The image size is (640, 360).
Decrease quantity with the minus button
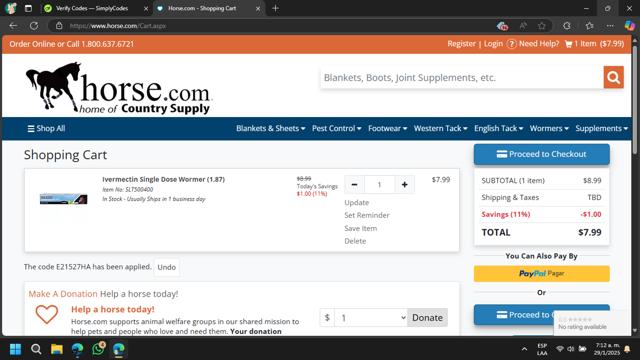[x=354, y=184]
